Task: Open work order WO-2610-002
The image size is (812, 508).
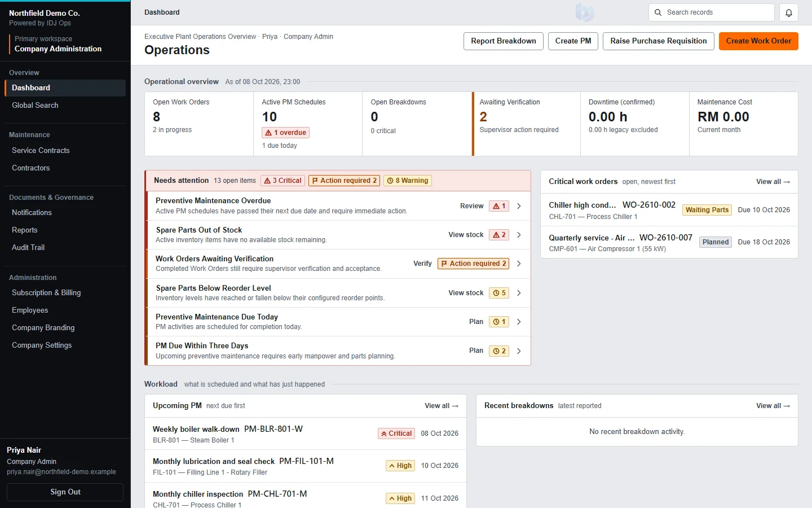Action: tap(669, 210)
